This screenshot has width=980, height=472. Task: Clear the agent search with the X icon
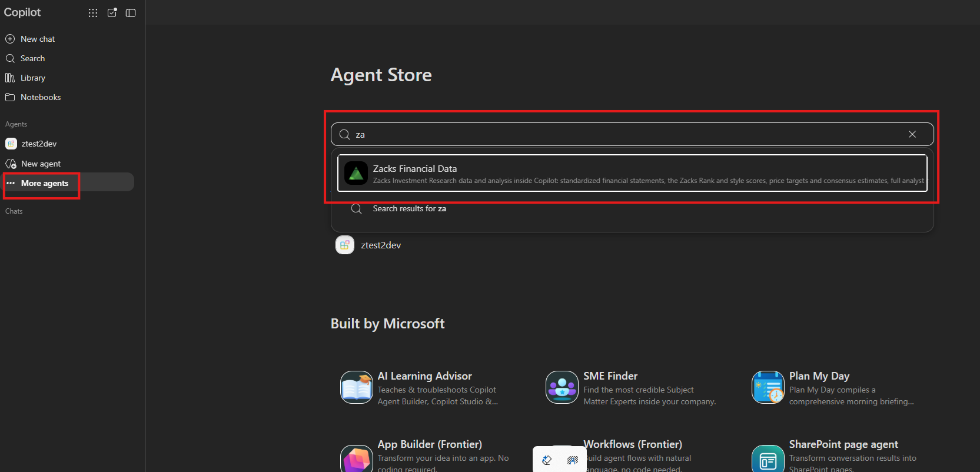(x=912, y=134)
